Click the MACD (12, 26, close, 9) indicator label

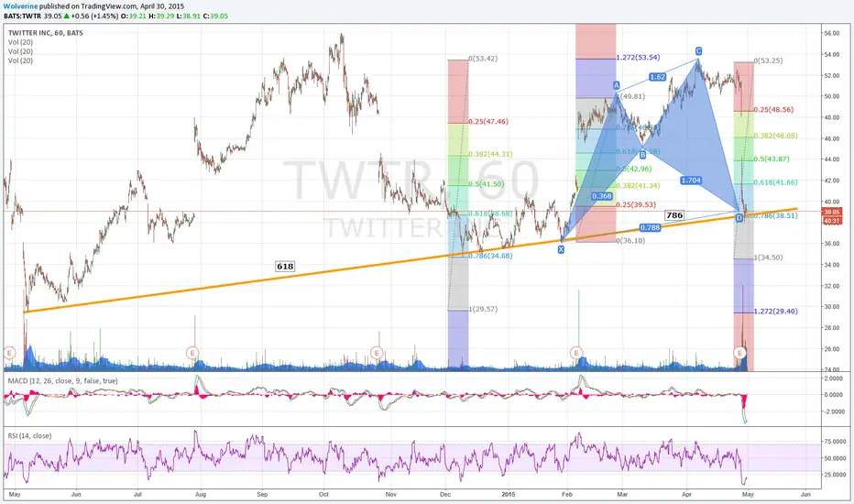pos(62,381)
